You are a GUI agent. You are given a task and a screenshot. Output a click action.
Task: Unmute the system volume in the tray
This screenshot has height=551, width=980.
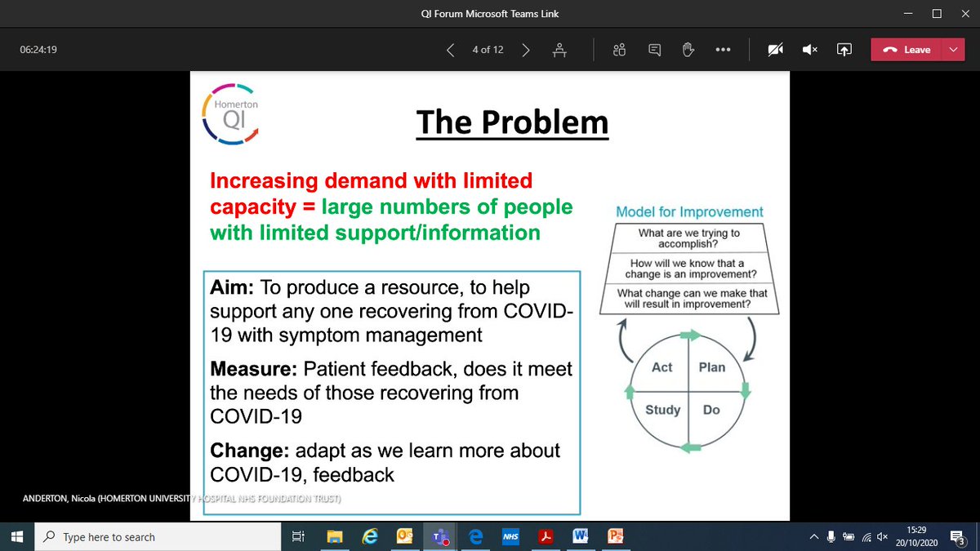click(882, 536)
